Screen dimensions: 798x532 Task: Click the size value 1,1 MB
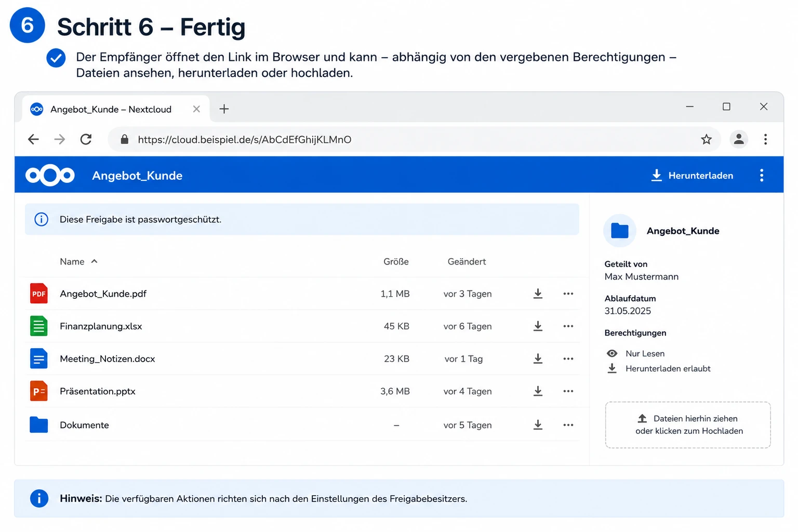coord(395,294)
